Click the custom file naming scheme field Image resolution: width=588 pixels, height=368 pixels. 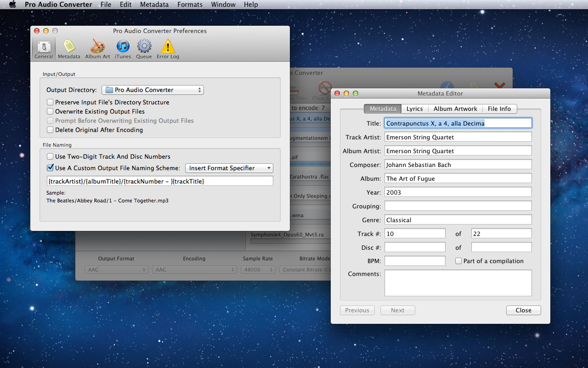tap(160, 181)
